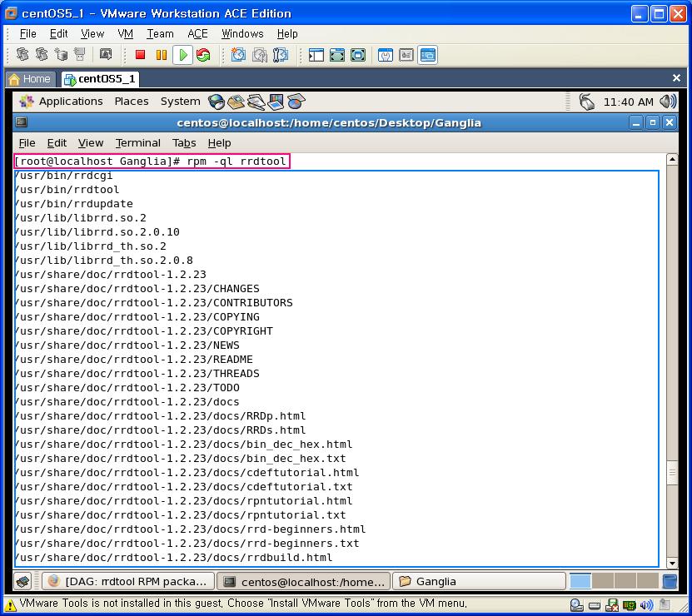Switch to DAG: rrdtool RPM package taskbar window
Image resolution: width=692 pixels, height=616 pixels.
pyautogui.click(x=128, y=581)
